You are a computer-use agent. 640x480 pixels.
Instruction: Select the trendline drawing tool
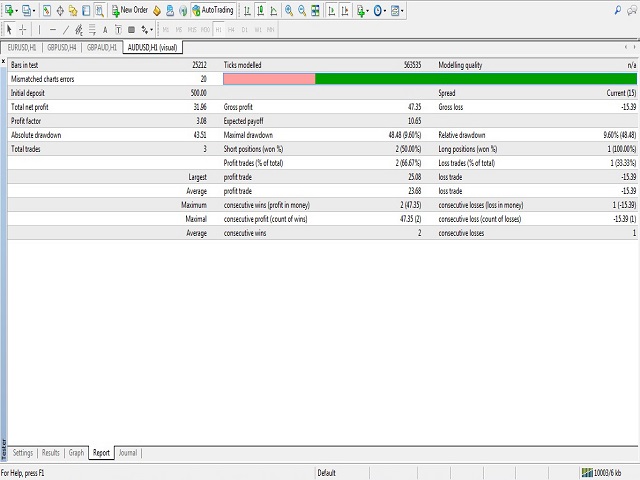coord(66,30)
